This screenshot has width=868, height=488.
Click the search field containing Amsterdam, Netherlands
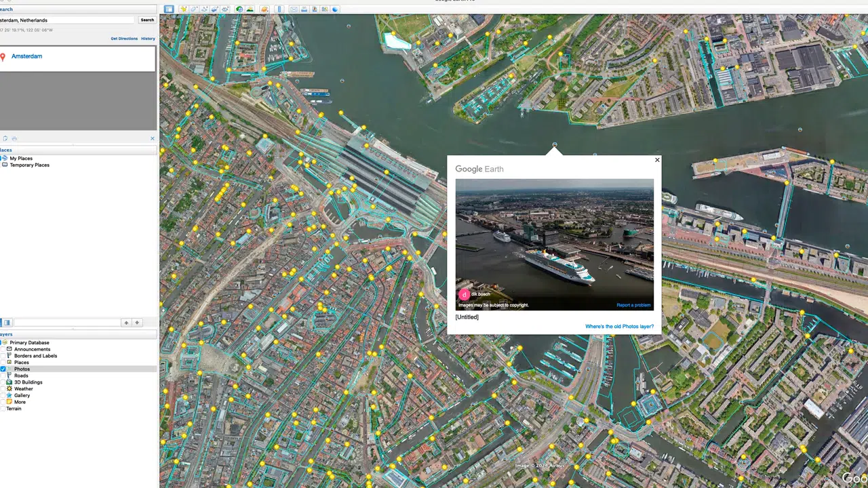[67, 20]
